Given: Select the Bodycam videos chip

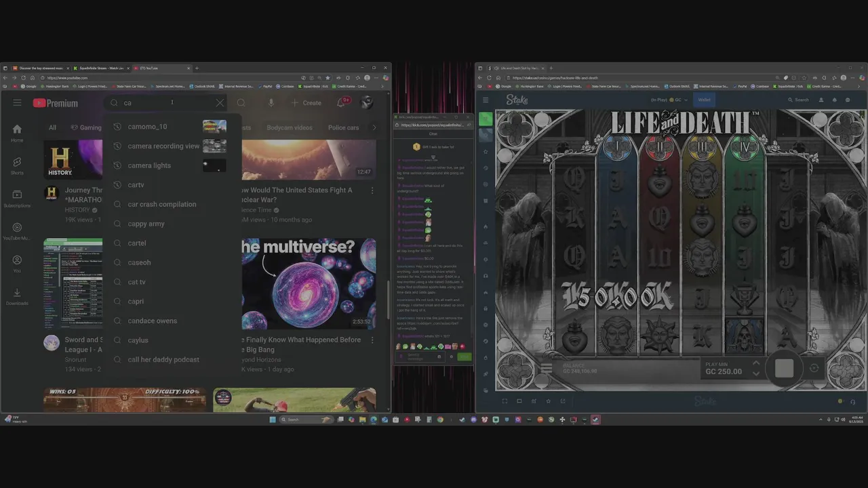Looking at the screenshot, I should (290, 127).
